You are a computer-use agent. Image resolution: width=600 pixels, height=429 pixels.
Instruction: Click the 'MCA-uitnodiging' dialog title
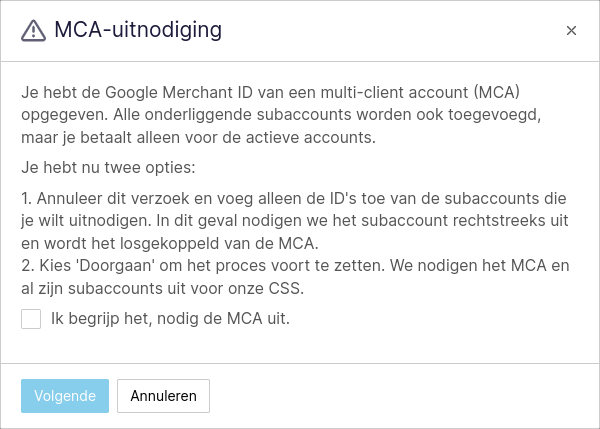[x=138, y=29]
